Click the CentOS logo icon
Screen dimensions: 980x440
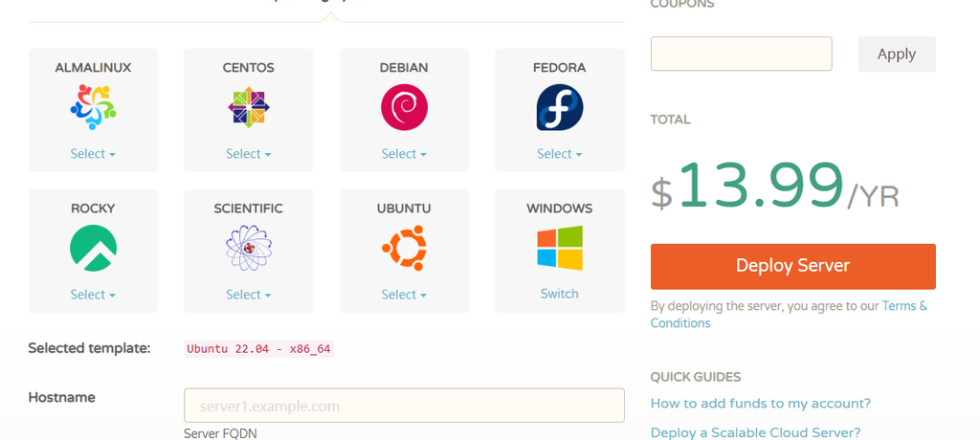click(x=249, y=107)
